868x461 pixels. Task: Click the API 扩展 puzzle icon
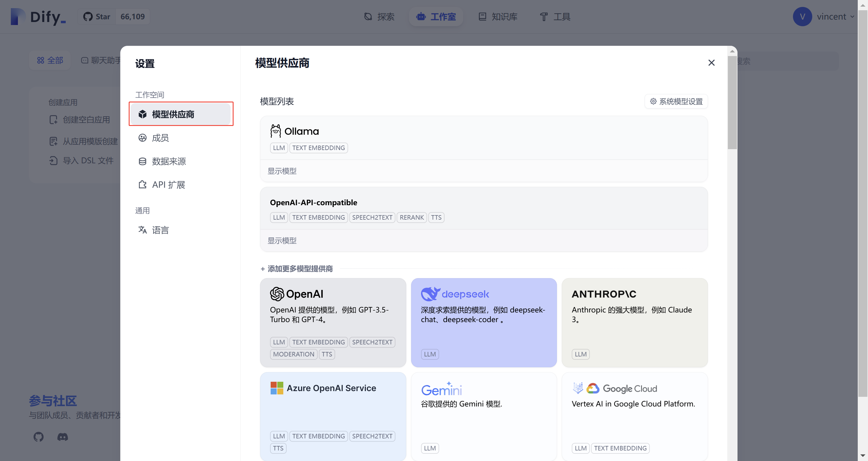143,184
